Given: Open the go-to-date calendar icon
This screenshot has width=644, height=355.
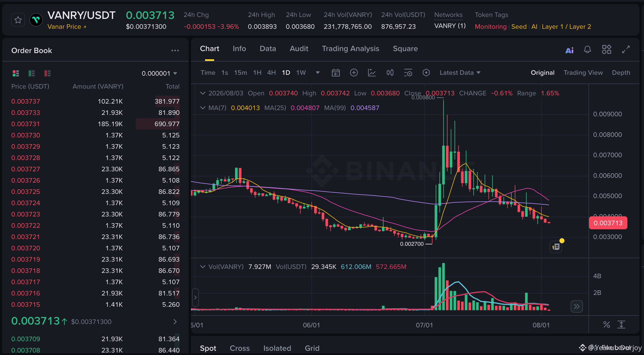Looking at the screenshot, I should [336, 73].
